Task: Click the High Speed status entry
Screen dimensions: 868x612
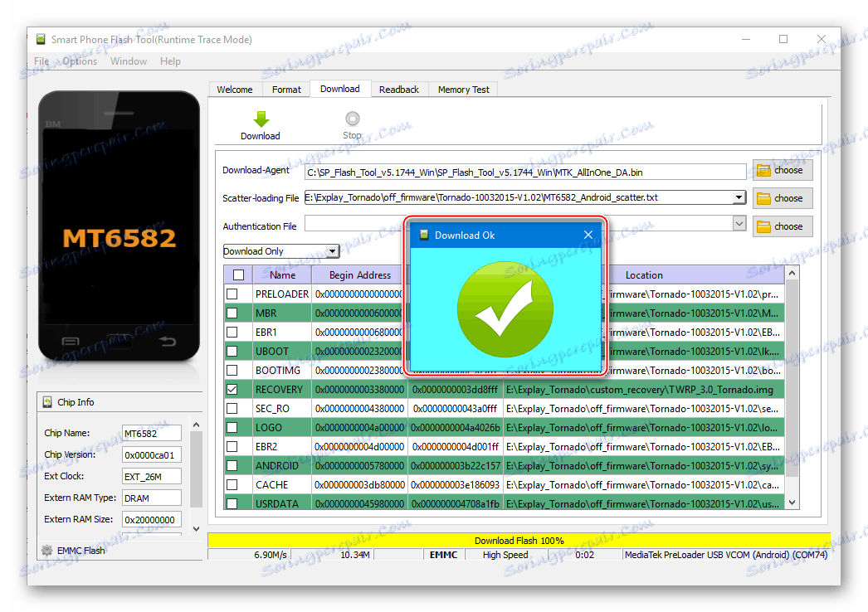Action: click(x=505, y=555)
